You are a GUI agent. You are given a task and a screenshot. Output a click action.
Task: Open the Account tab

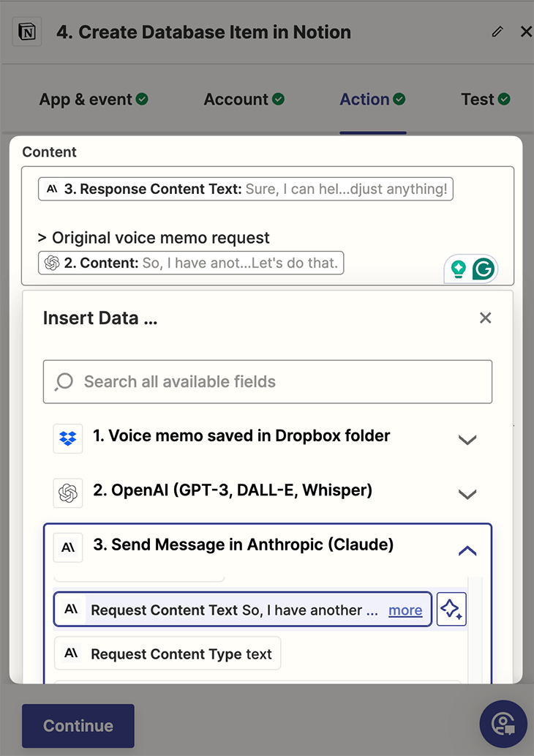244,100
